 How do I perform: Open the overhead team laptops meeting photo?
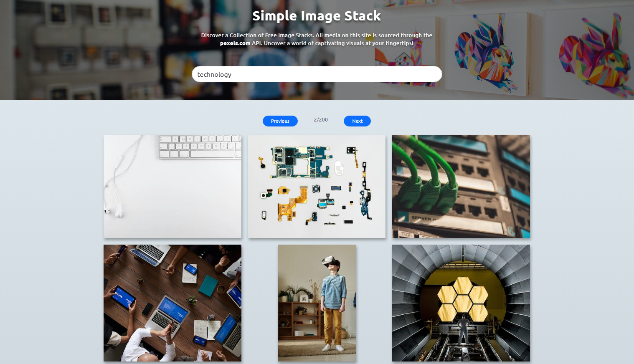[x=172, y=303]
